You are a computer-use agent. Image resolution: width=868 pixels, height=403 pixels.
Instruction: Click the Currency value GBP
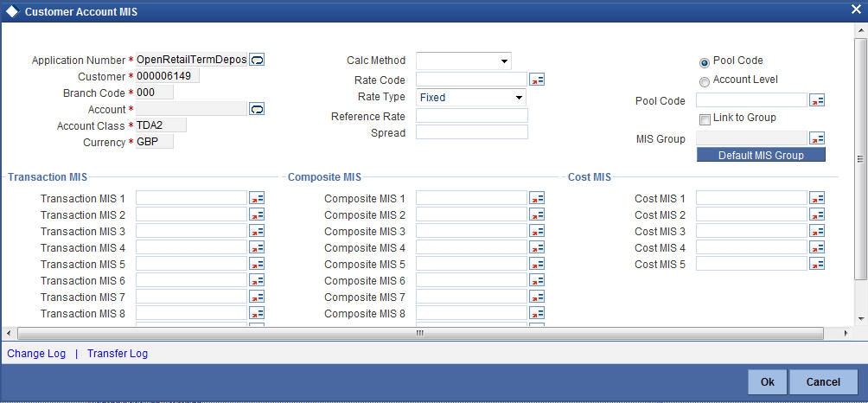pyautogui.click(x=155, y=142)
